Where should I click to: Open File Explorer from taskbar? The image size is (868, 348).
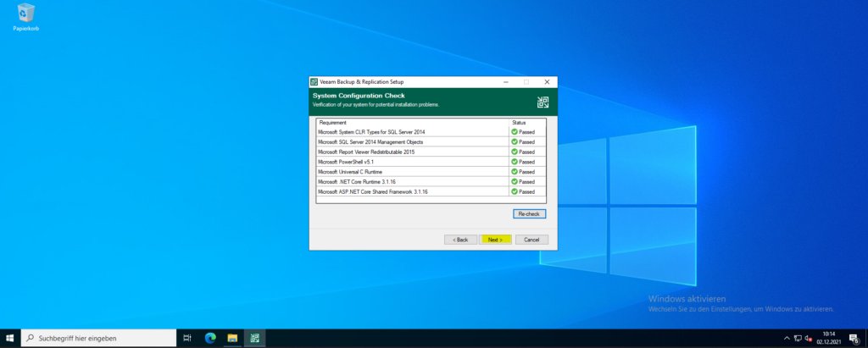click(231, 338)
